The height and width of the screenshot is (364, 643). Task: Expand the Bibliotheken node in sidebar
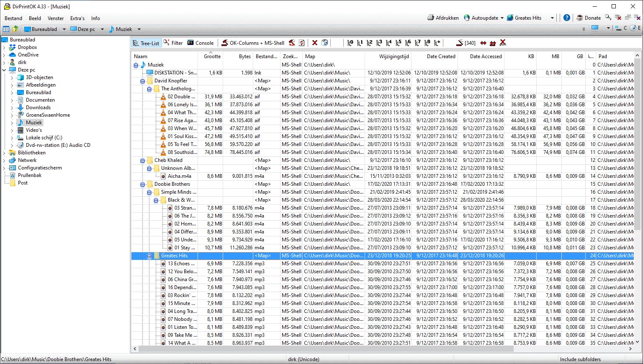pos(4,153)
